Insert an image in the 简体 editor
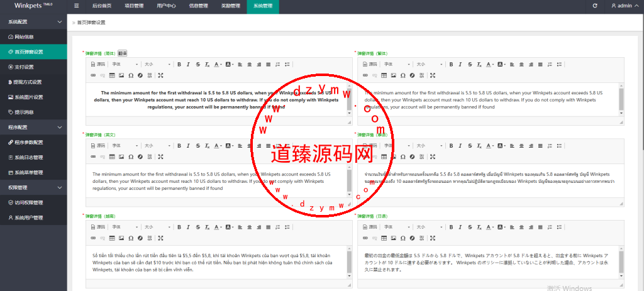Viewport: 644px width, 291px height. tap(121, 75)
